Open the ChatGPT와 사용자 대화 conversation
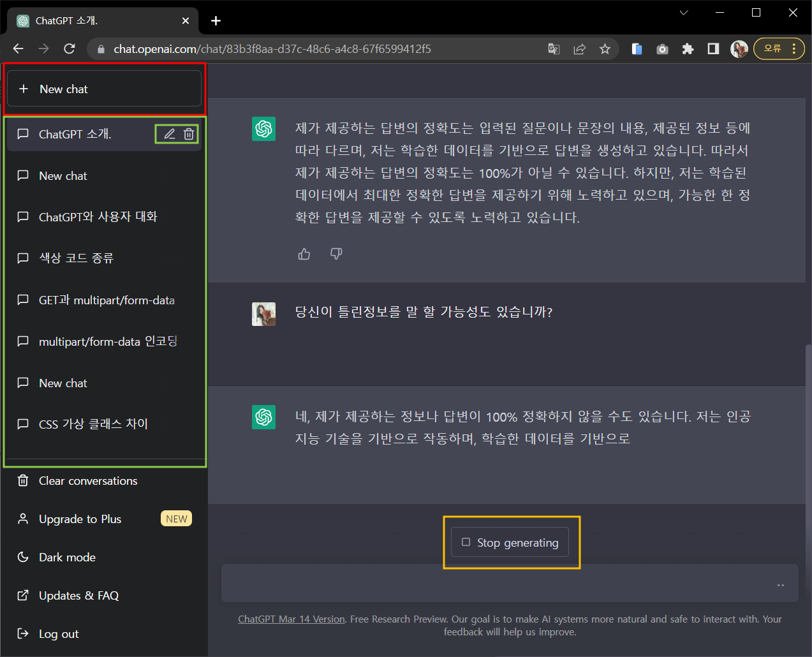 coord(104,217)
